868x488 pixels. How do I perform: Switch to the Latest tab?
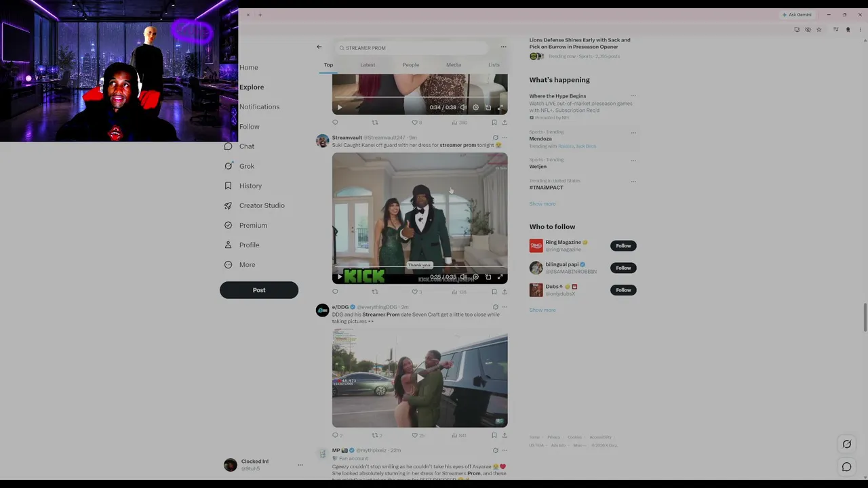point(368,65)
